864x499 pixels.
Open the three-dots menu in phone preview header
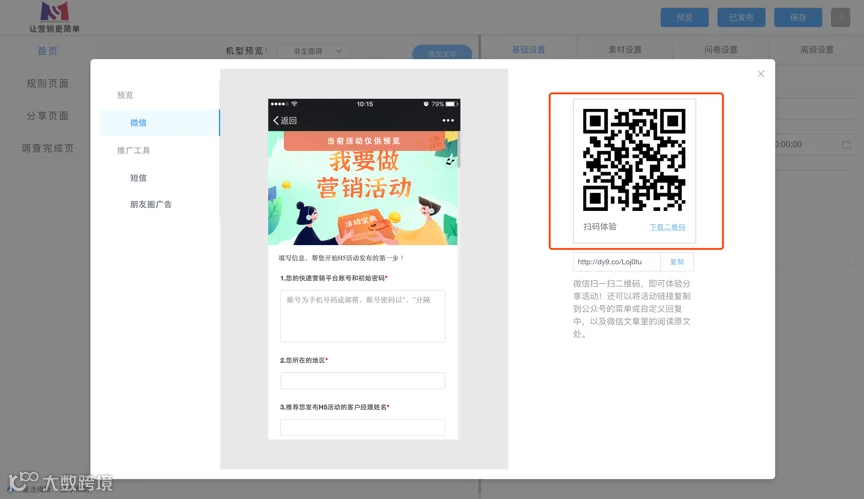pos(448,120)
